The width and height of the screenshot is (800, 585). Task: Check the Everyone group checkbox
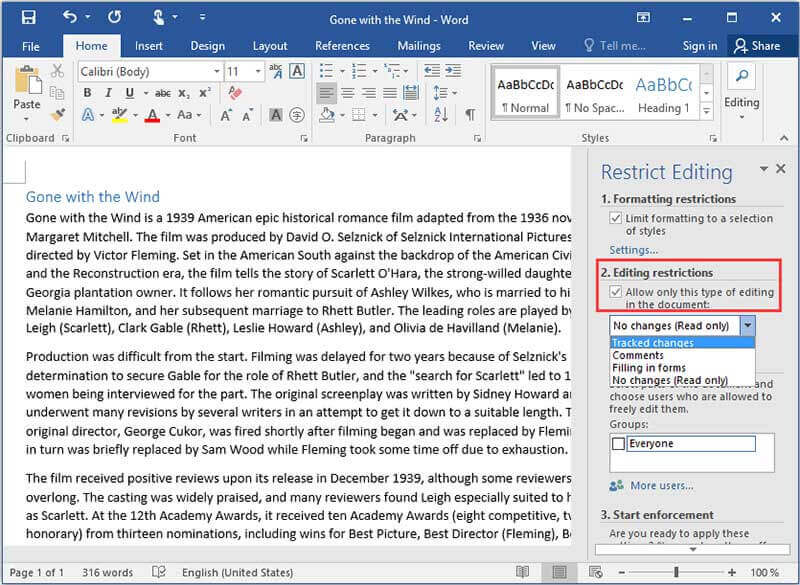click(x=617, y=444)
